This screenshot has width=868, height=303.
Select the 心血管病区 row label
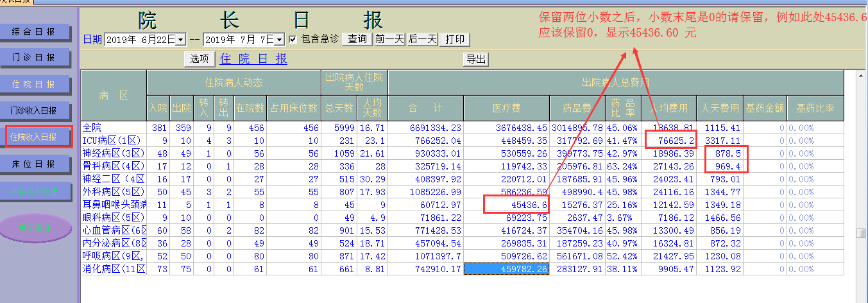point(114,230)
